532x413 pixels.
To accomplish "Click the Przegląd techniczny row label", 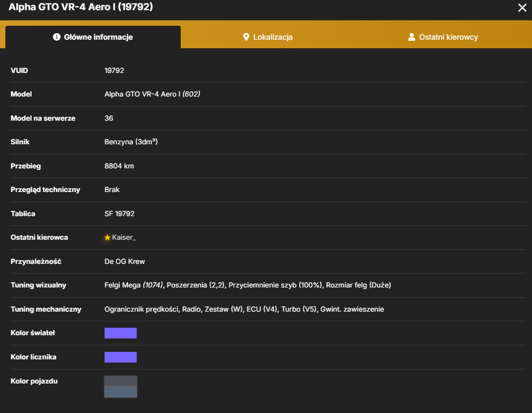I will 46,189.
